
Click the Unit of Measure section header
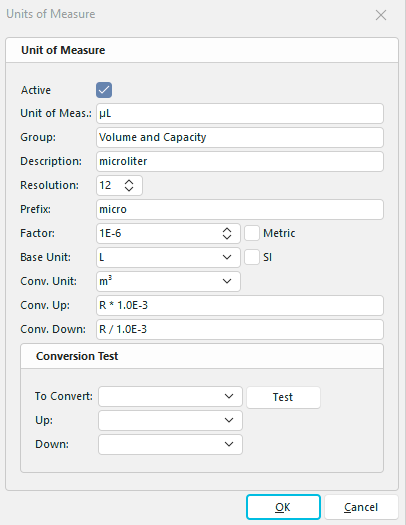pos(202,50)
